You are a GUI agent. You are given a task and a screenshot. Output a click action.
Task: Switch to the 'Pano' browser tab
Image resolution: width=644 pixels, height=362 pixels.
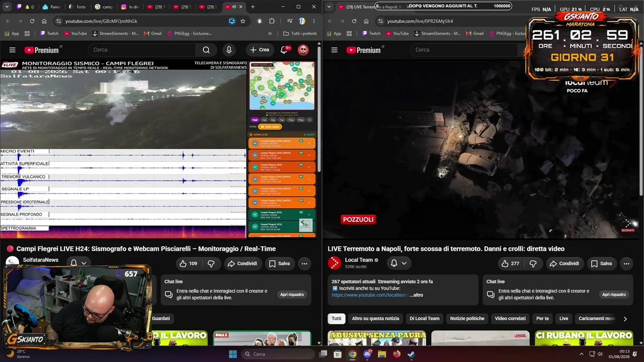coord(52,7)
